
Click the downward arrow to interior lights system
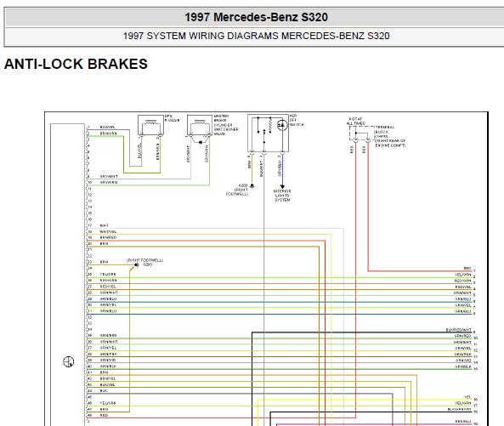[282, 186]
